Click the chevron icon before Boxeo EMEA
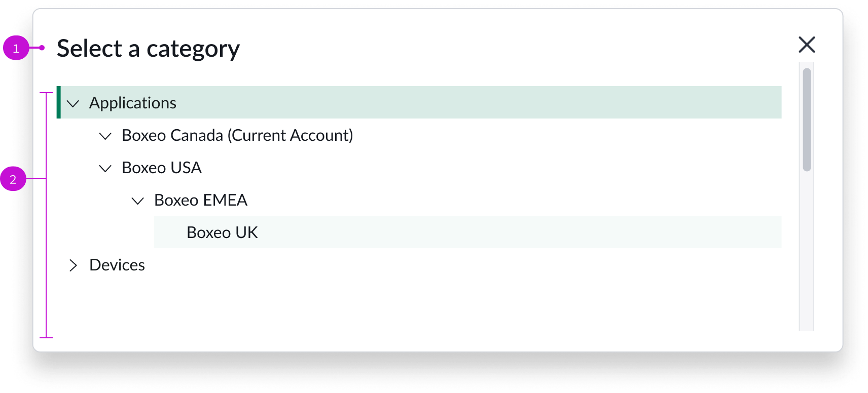This screenshot has height=393, width=868. 137,201
